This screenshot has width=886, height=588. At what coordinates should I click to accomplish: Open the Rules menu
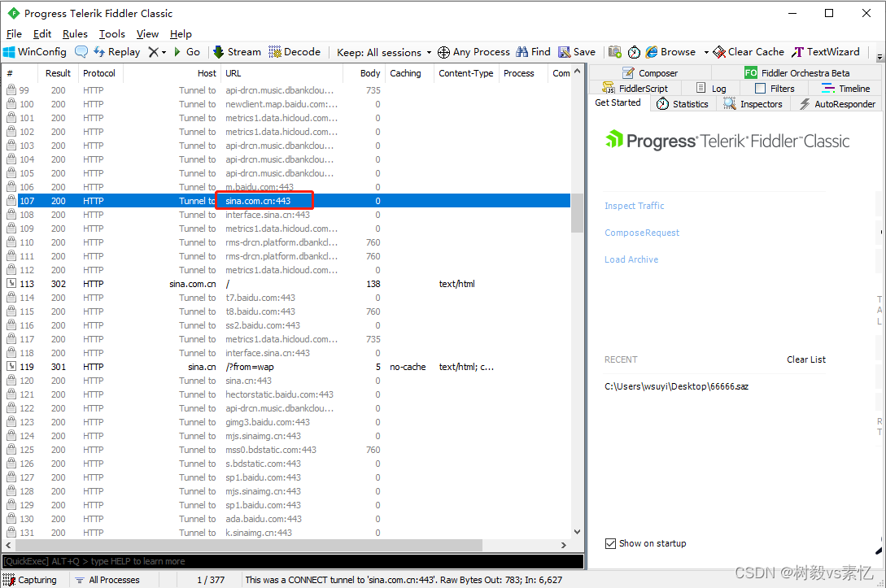[x=75, y=34]
